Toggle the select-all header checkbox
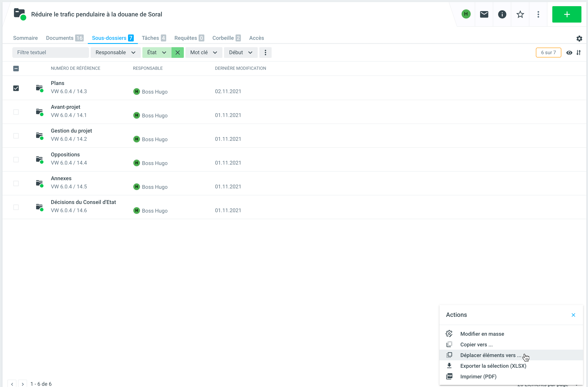588x387 pixels. pos(16,68)
